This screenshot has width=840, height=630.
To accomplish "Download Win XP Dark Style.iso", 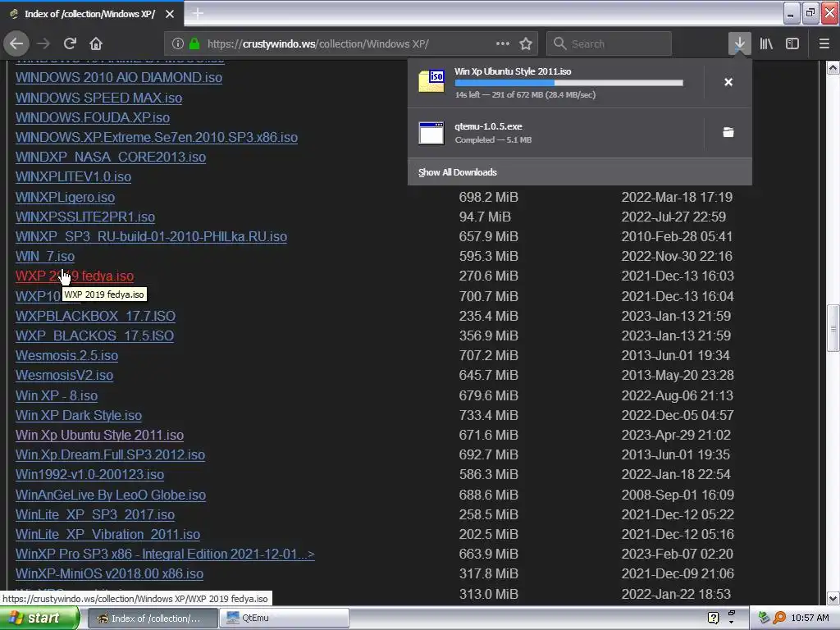I will (x=79, y=415).
